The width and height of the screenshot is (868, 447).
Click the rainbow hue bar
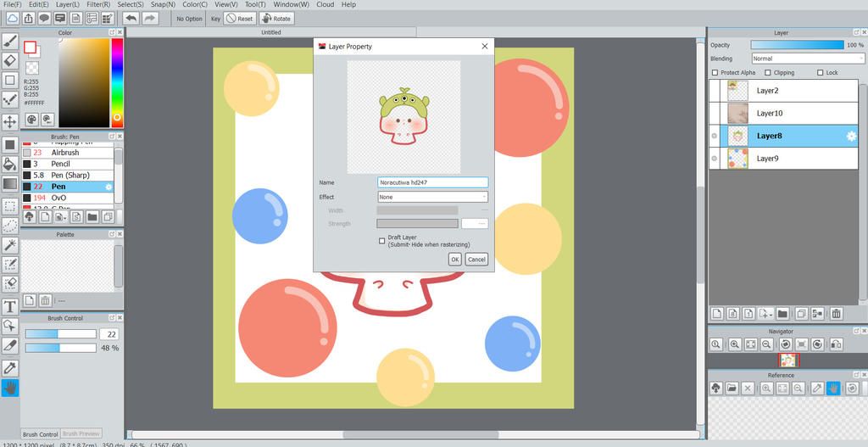[x=117, y=82]
